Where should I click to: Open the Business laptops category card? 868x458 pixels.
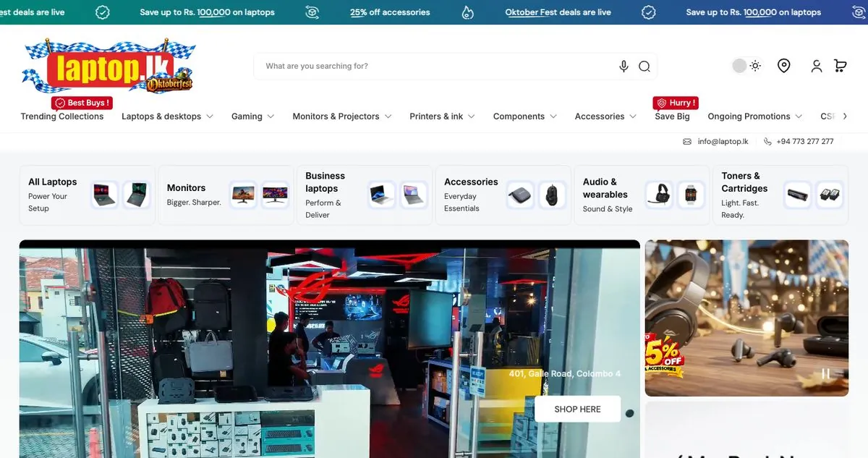pos(365,195)
